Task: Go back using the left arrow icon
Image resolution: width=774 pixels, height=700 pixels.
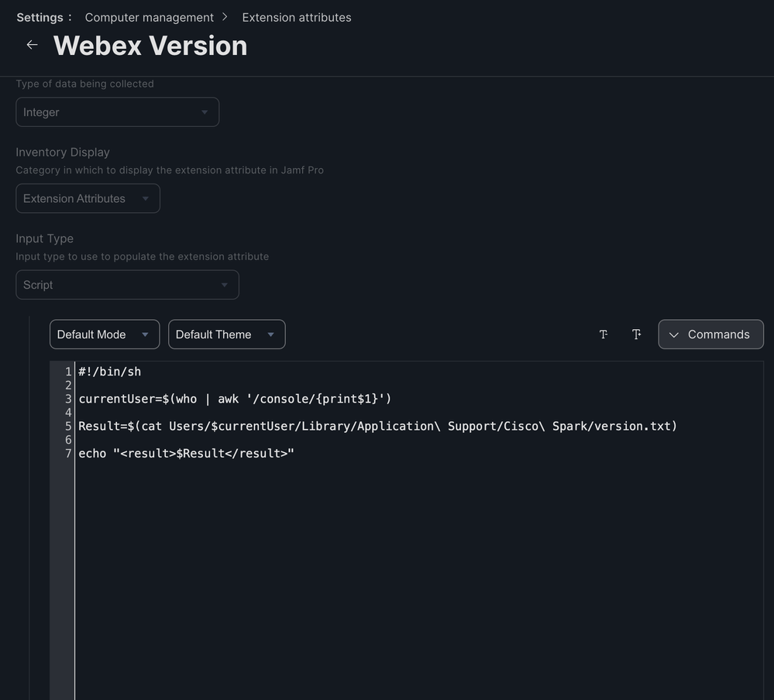Action: [x=32, y=45]
